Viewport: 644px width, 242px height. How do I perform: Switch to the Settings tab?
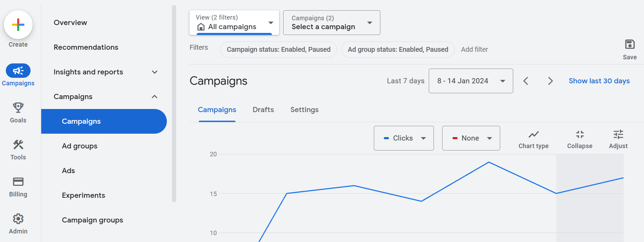point(304,110)
